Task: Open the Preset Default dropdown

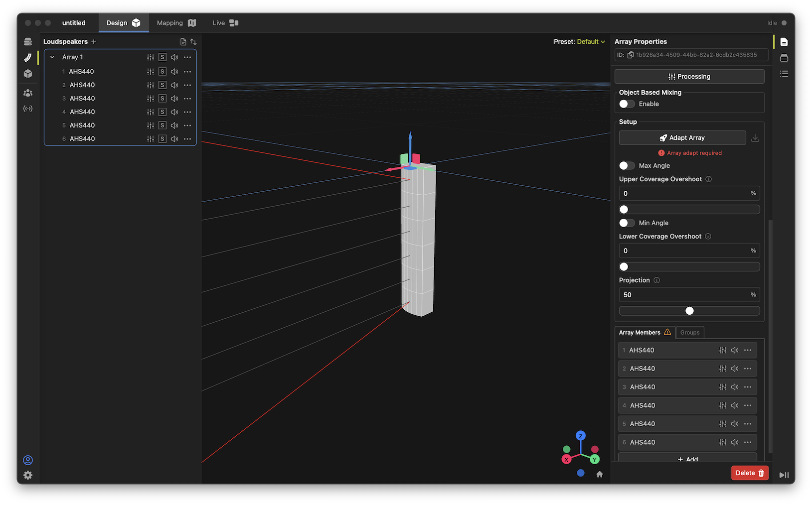Action: pyautogui.click(x=591, y=42)
